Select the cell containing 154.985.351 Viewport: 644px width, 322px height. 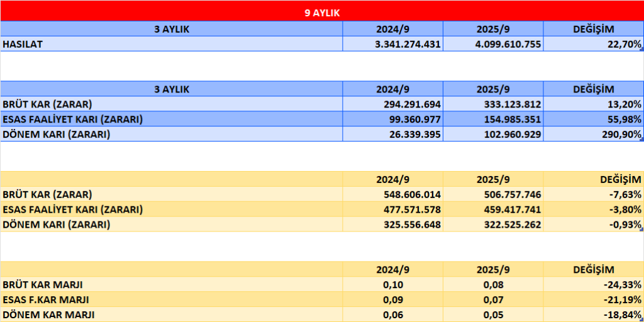493,119
